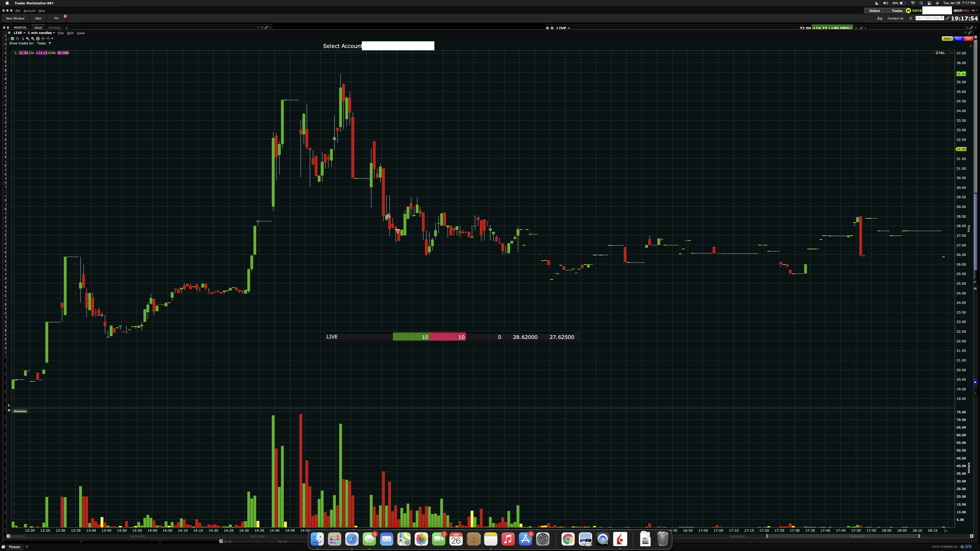Select the text annotation T tool
980x551 pixels.
(12, 39)
